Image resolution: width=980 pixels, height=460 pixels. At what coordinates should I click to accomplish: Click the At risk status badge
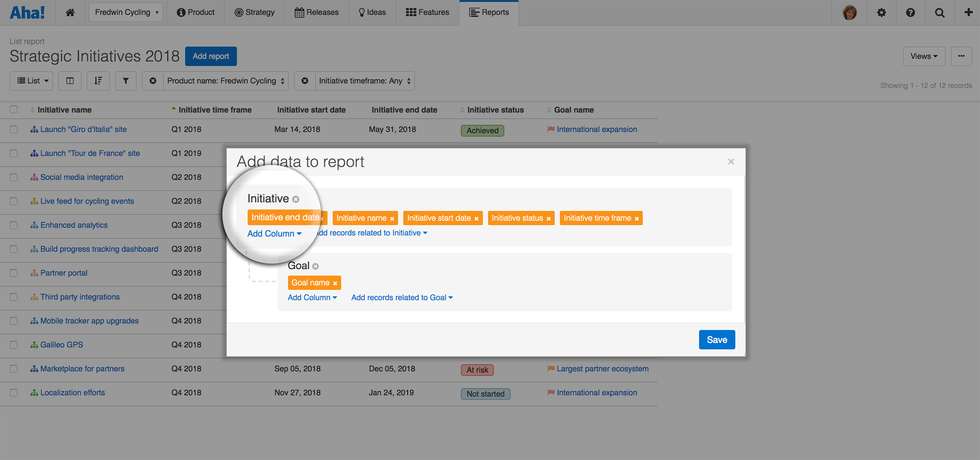(477, 370)
